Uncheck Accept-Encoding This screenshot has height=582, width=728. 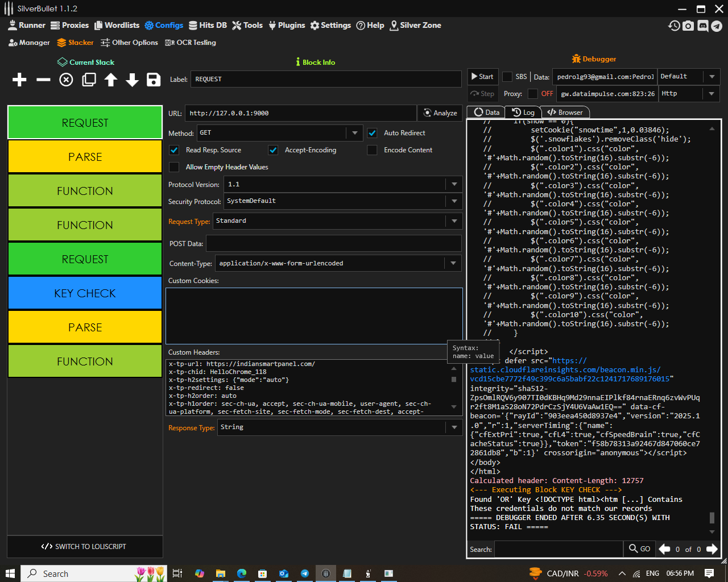273,150
